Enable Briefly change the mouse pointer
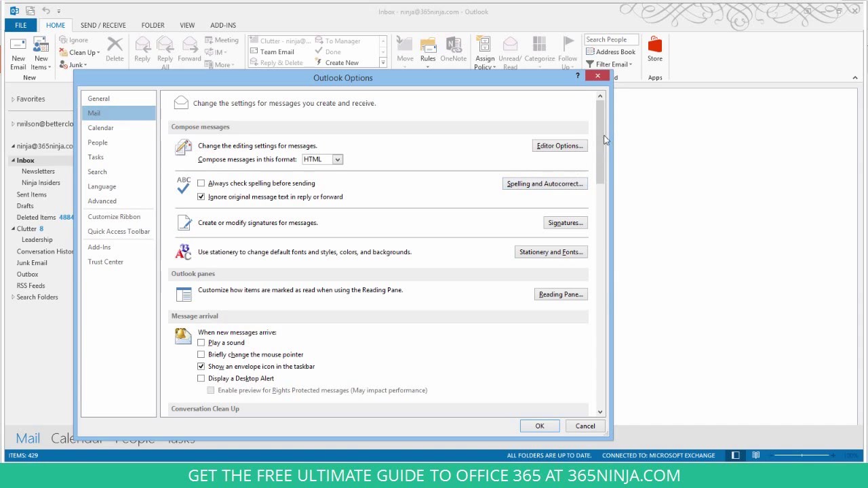868x488 pixels. point(201,354)
